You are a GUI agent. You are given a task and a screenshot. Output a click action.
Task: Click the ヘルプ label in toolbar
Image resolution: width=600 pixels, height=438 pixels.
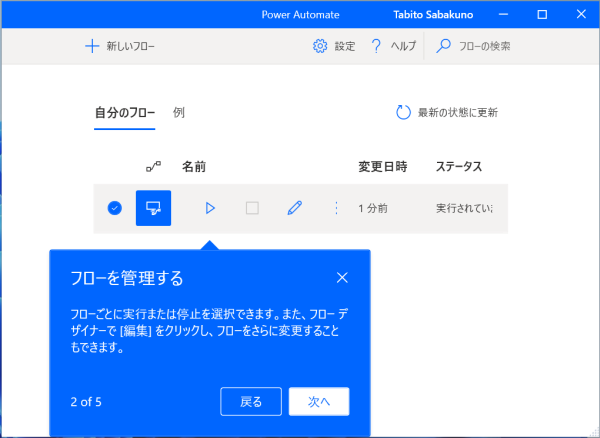coord(403,47)
